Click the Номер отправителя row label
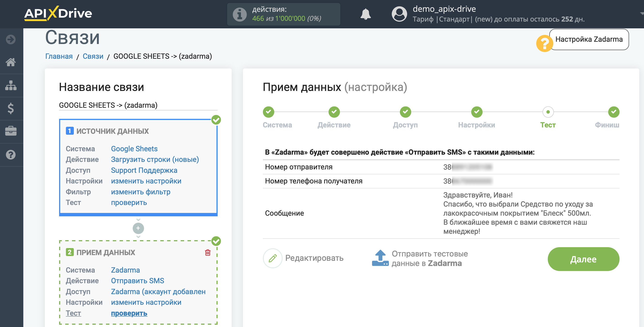Image resolution: width=644 pixels, height=327 pixels. click(x=299, y=167)
